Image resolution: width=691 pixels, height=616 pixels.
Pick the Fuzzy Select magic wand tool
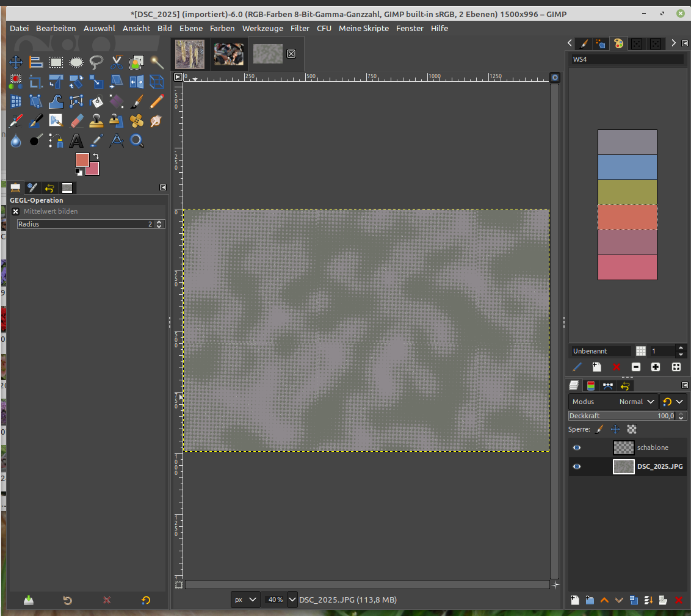click(x=157, y=62)
